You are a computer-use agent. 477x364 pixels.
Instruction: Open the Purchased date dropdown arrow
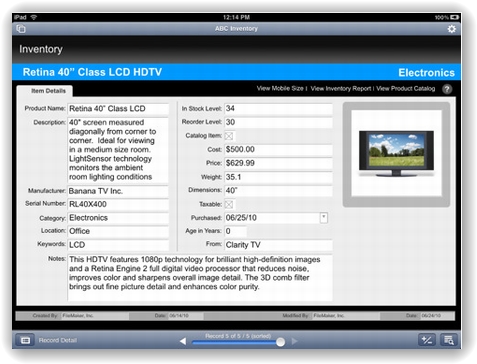(x=324, y=218)
